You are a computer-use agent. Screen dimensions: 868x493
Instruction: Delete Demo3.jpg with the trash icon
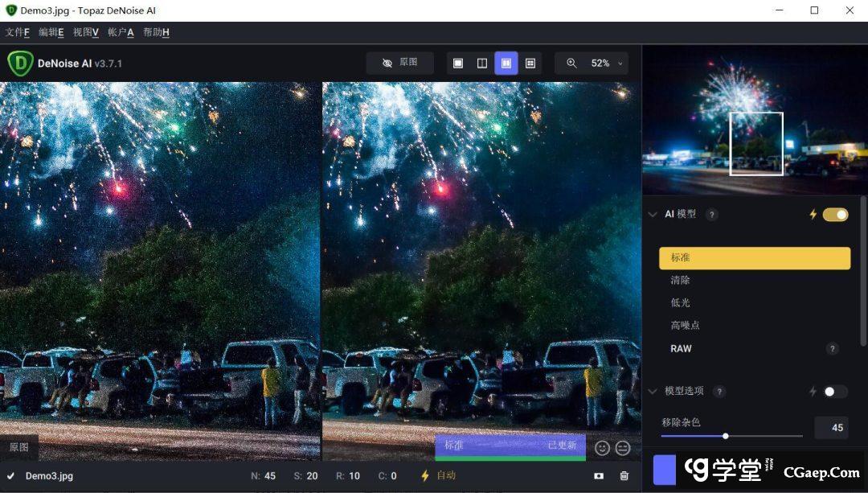624,476
